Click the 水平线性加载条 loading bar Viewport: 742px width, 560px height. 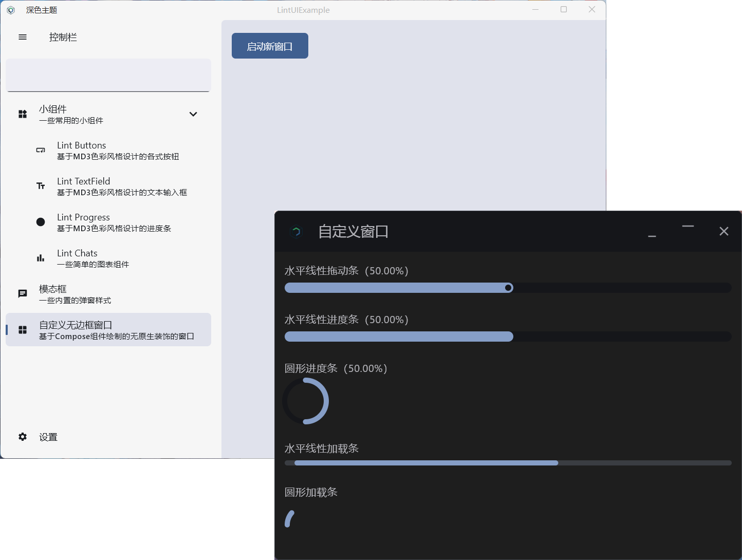coord(508,463)
